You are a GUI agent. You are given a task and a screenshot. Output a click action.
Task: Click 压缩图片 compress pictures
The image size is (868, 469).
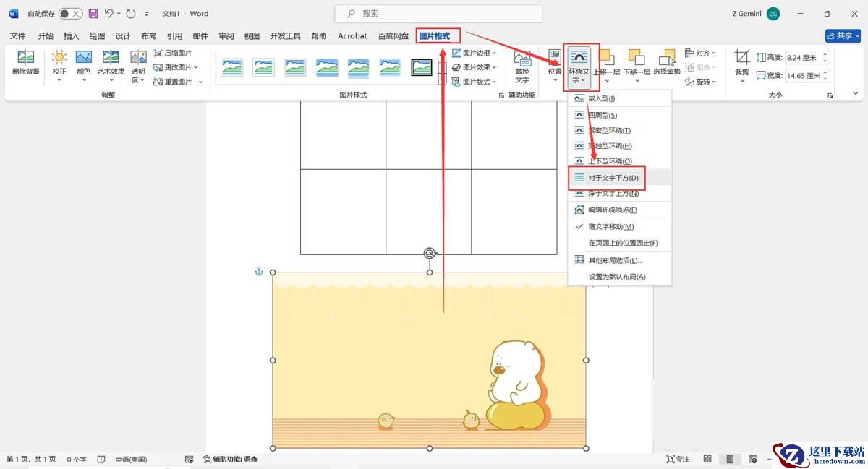pos(173,53)
